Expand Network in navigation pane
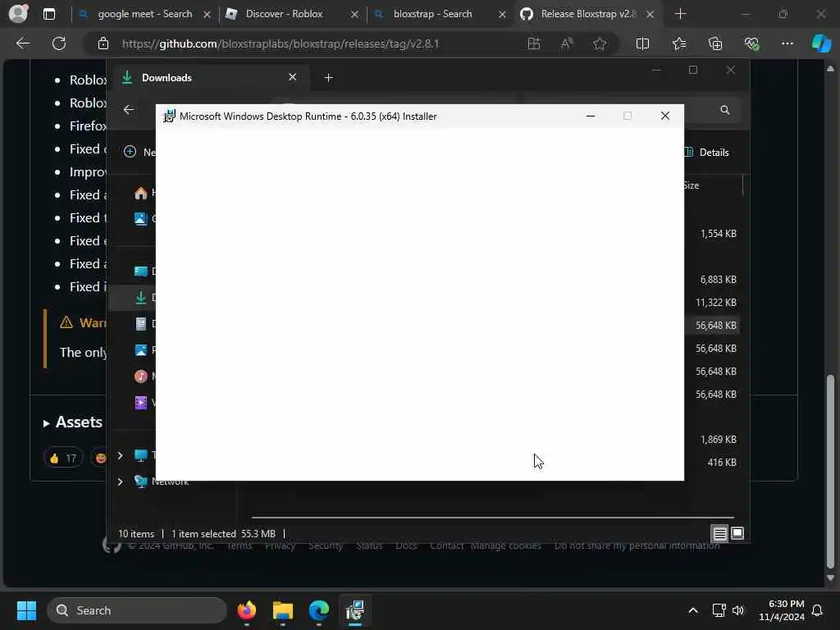 click(x=120, y=482)
